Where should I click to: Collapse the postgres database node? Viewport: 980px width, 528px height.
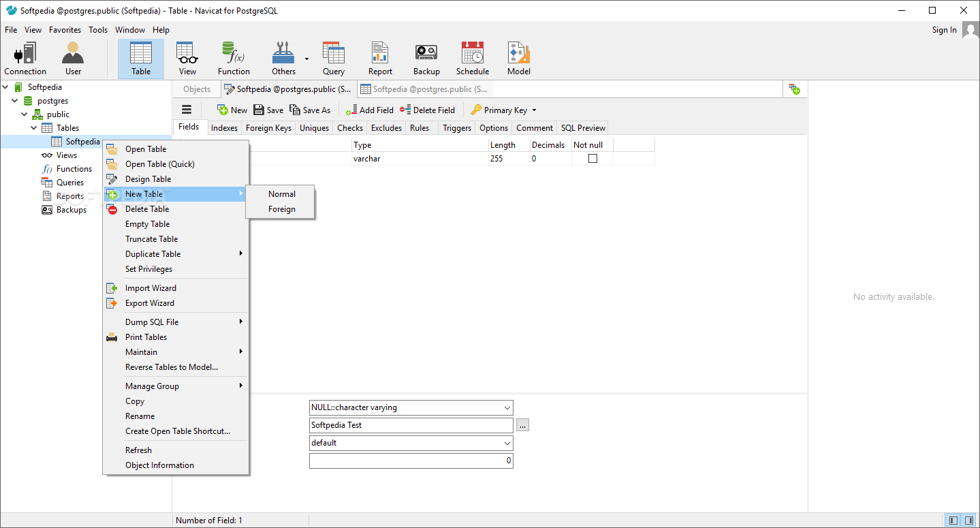15,101
